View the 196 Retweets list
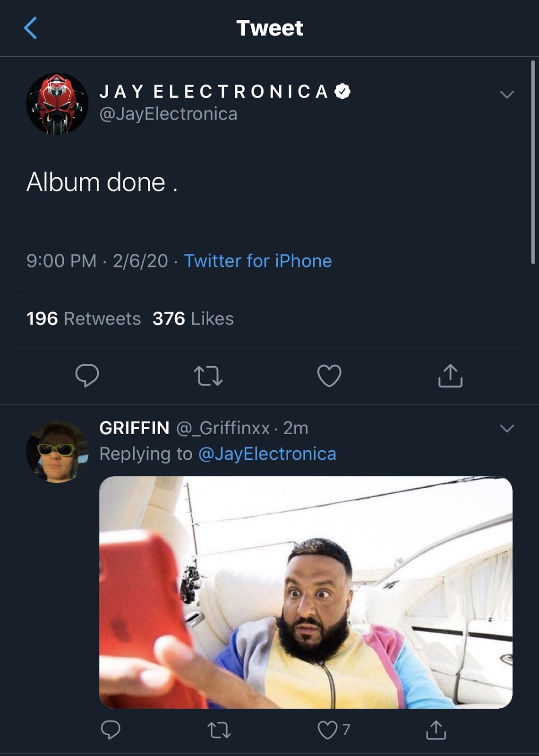The height and width of the screenshot is (756, 539). coord(84,319)
